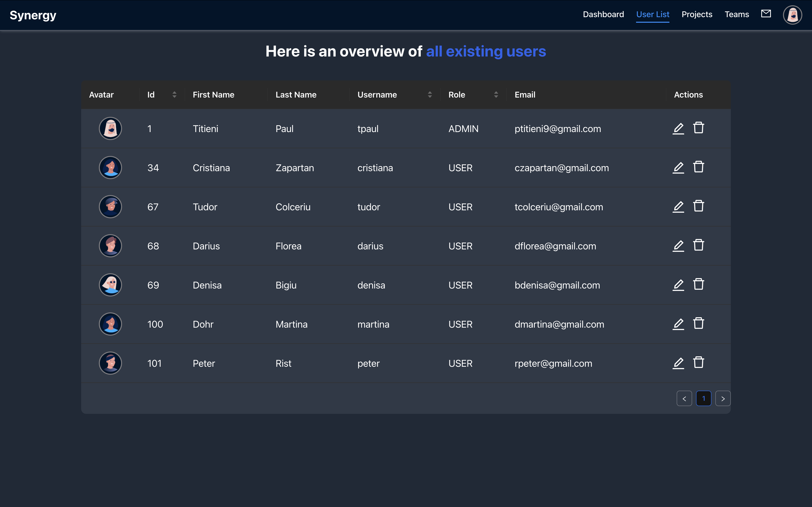This screenshot has width=812, height=507.
Task: View Cristiana Zapartan's avatar picture
Action: (x=110, y=167)
